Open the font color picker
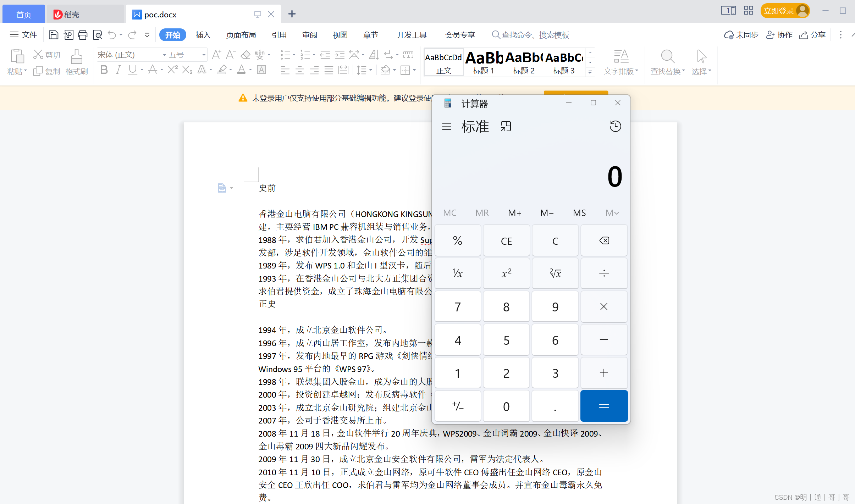Screen dimensions: 855x504 tap(250, 70)
